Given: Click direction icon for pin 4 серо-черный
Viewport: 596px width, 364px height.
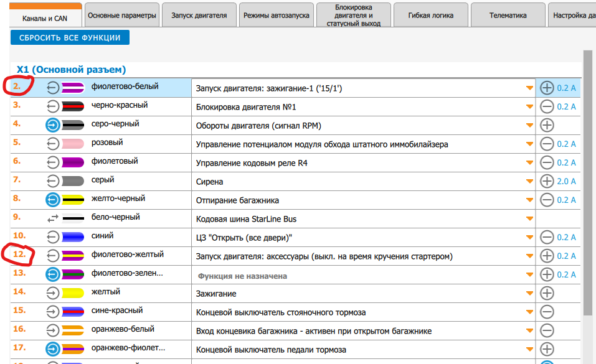Looking at the screenshot, I should pos(53,125).
